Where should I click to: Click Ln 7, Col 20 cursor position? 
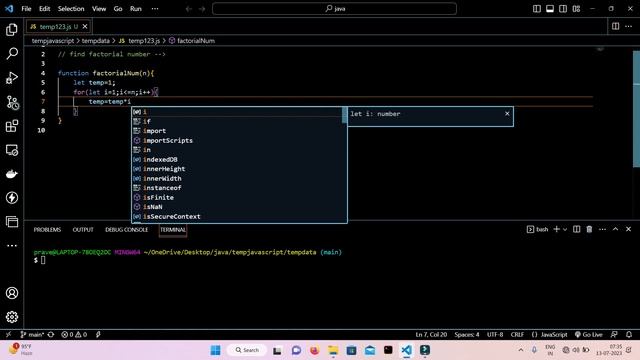pyautogui.click(x=431, y=334)
